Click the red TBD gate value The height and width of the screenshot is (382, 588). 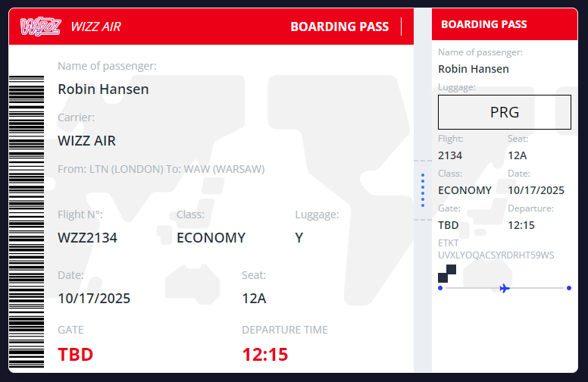tap(76, 354)
